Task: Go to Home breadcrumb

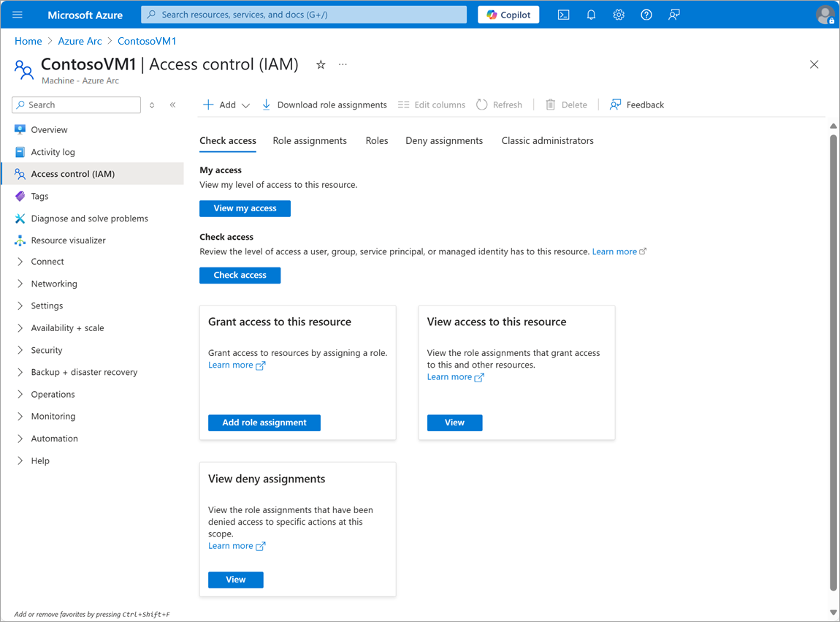Action: (x=28, y=41)
